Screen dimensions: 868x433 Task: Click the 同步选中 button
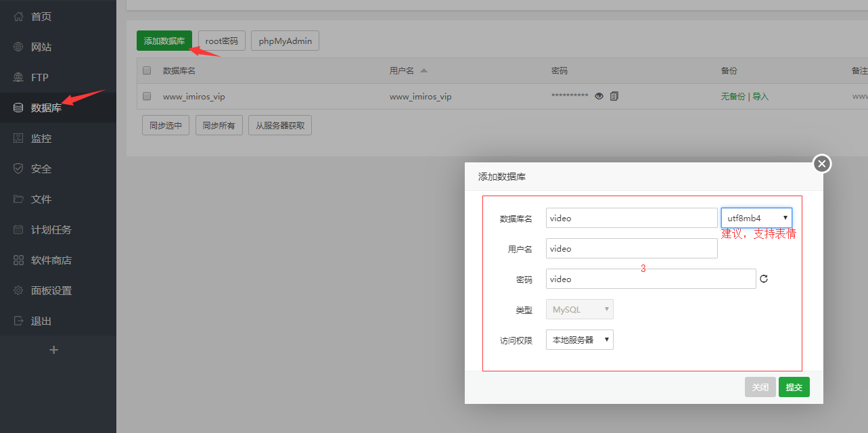(x=166, y=125)
